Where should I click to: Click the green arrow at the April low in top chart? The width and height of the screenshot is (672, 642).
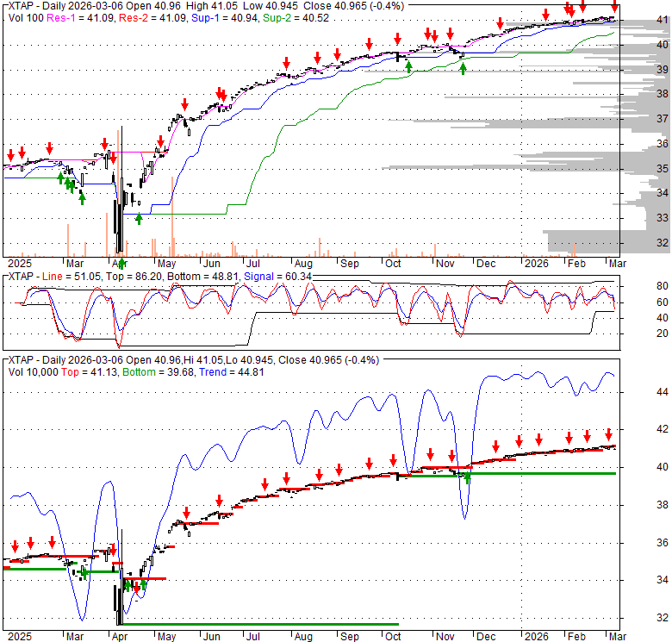(121, 262)
